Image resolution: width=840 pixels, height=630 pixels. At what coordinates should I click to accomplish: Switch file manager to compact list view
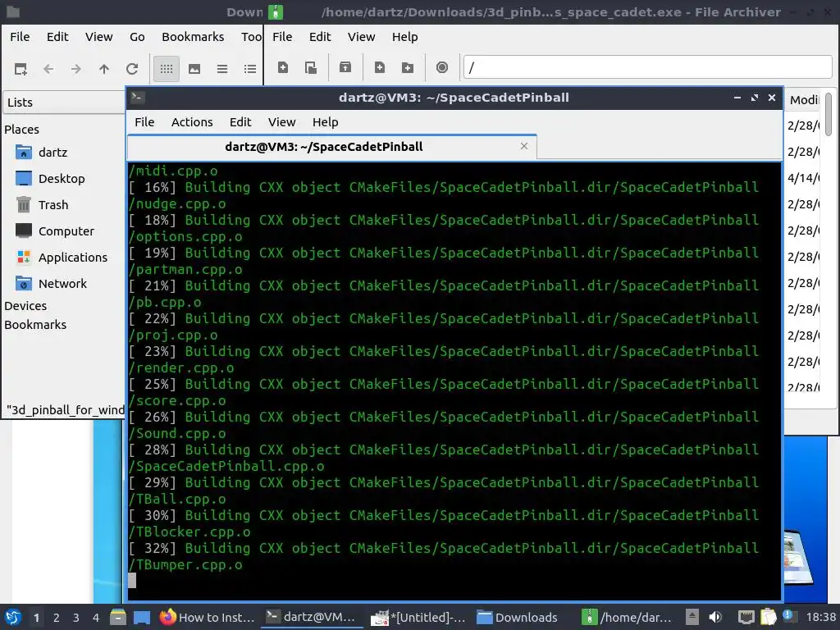pyautogui.click(x=221, y=69)
